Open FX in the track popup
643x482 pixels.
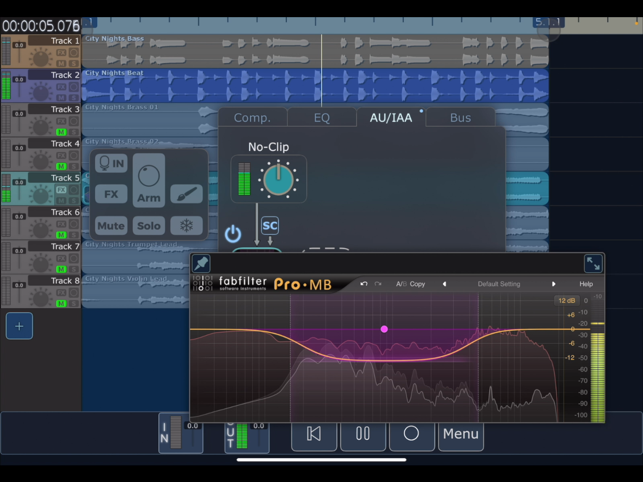point(111,194)
